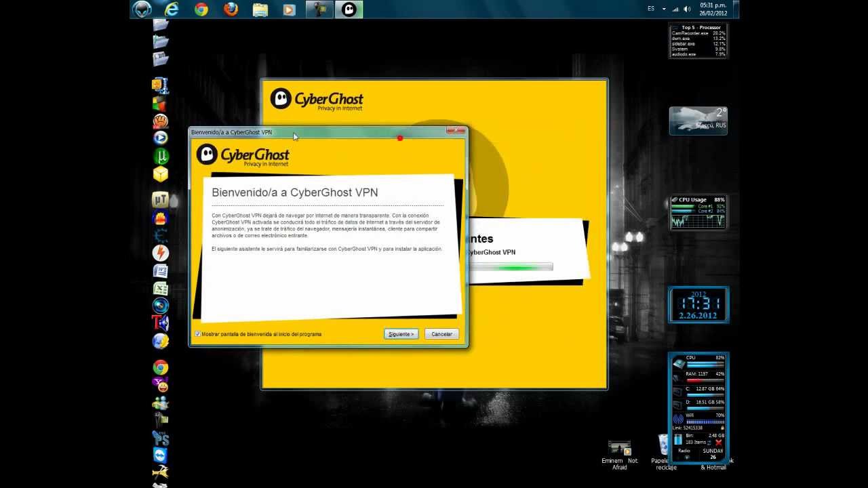Show hidden tray icons arrow
This screenshot has height=488, width=868.
click(x=664, y=9)
